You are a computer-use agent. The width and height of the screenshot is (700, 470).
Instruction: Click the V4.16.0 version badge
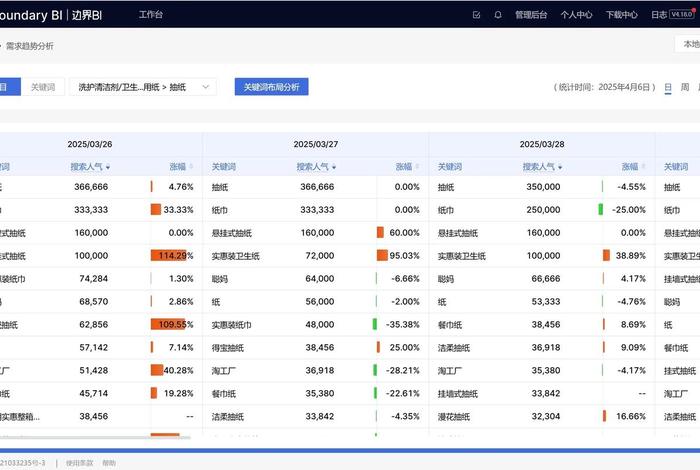pyautogui.click(x=682, y=14)
